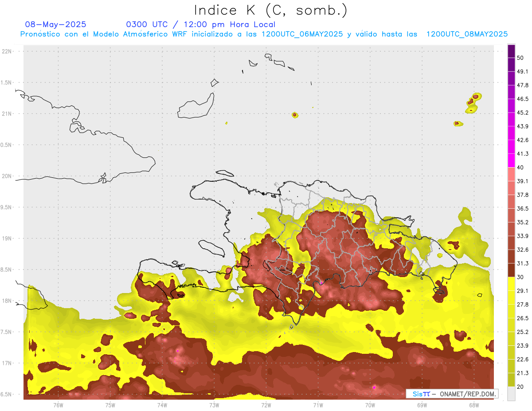Viewport: 532px width, 411px height.
Task: Click the "22N" latitude axis label
Action: (x=7, y=51)
